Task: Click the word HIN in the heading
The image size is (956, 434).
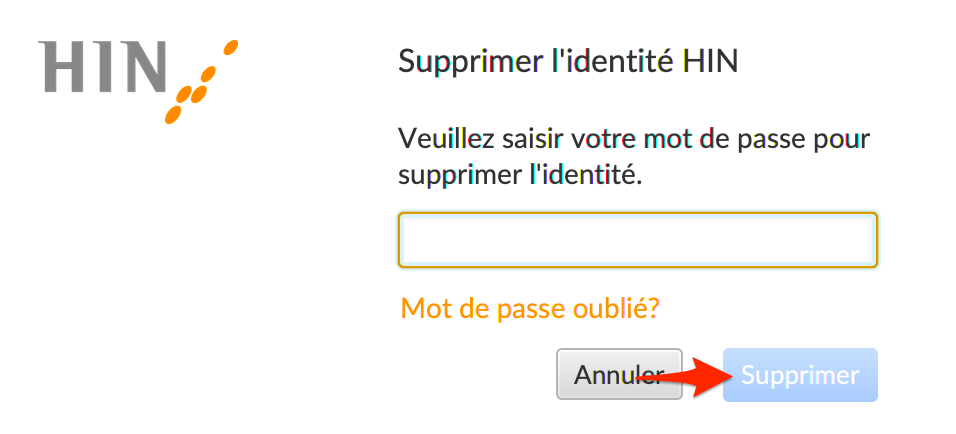Action: (710, 62)
